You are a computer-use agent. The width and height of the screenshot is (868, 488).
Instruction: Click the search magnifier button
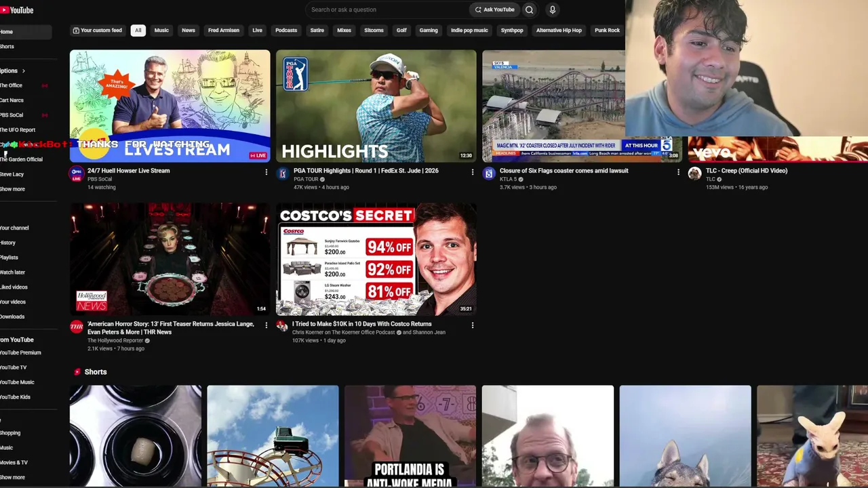[530, 9]
